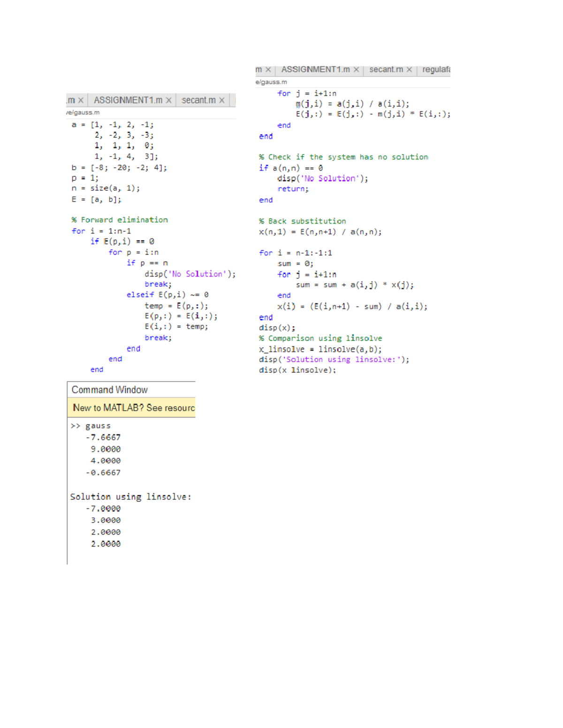Click output value -7.6667

pos(103,437)
